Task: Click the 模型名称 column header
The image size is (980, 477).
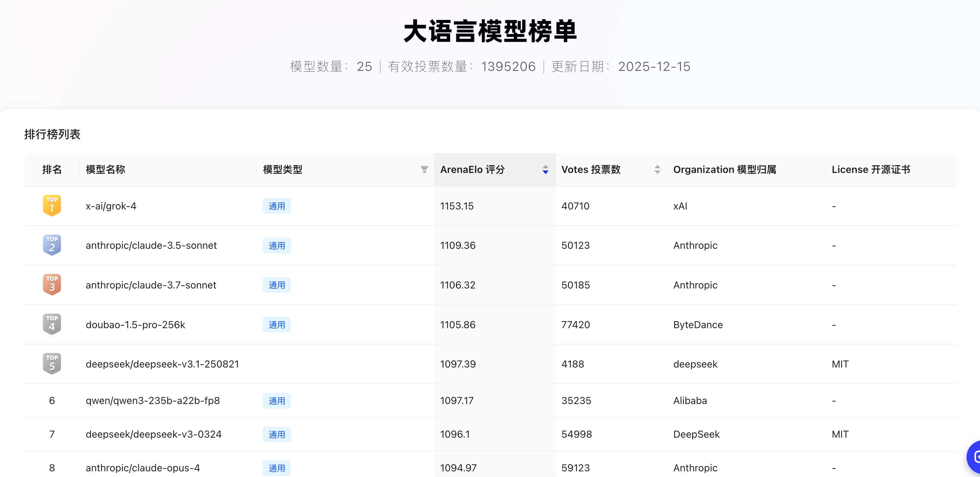Action: (106, 169)
